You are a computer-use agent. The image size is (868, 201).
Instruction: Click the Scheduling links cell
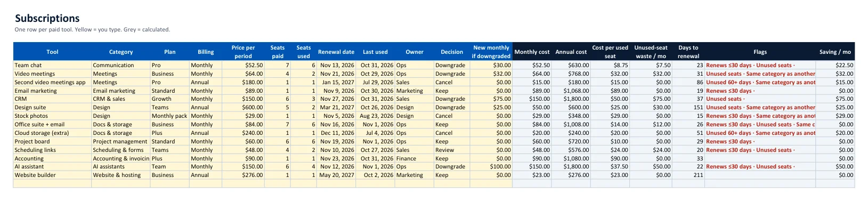[x=52, y=150]
